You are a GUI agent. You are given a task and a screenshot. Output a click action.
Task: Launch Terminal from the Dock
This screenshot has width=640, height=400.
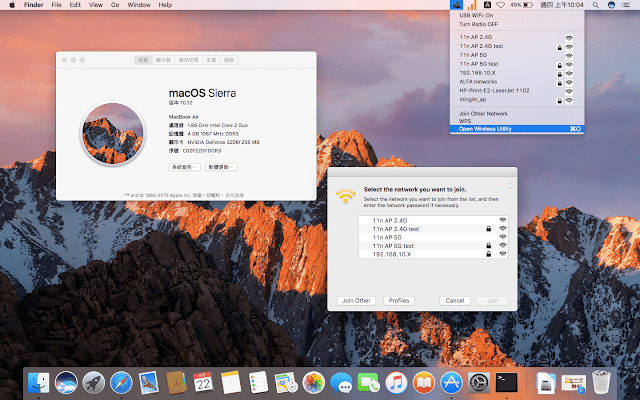pyautogui.click(x=507, y=382)
